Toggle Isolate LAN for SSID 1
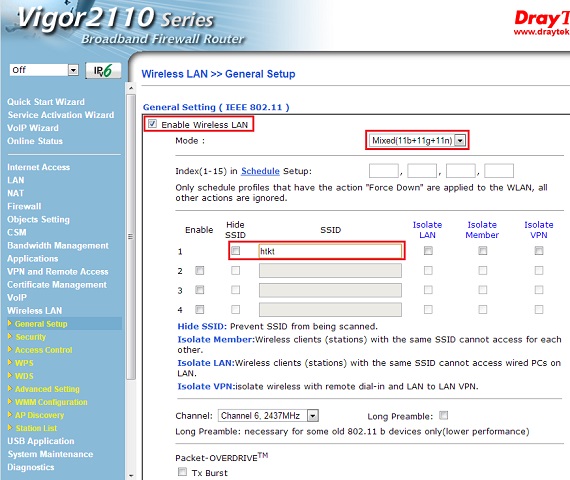 428,251
